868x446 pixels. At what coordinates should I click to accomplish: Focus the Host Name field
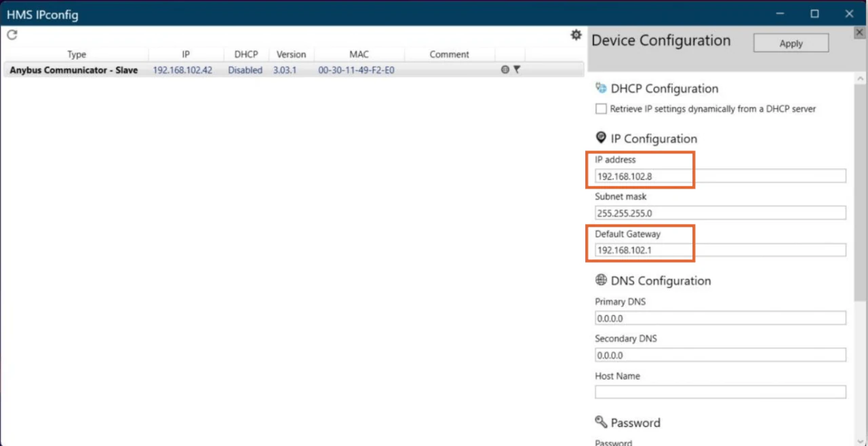(720, 392)
